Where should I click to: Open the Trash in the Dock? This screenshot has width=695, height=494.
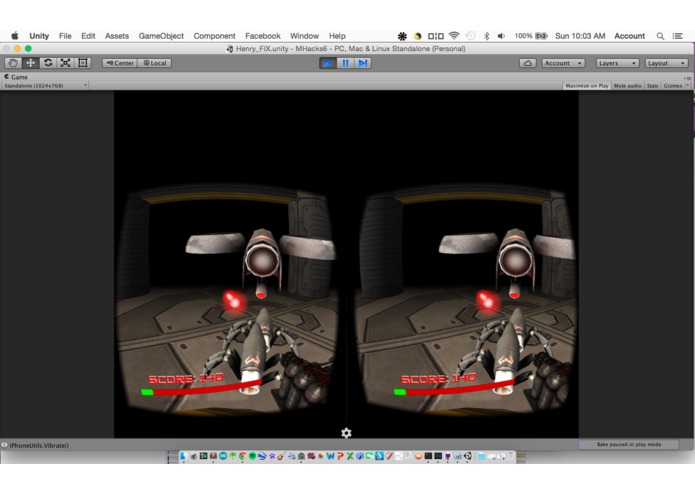[x=511, y=456]
